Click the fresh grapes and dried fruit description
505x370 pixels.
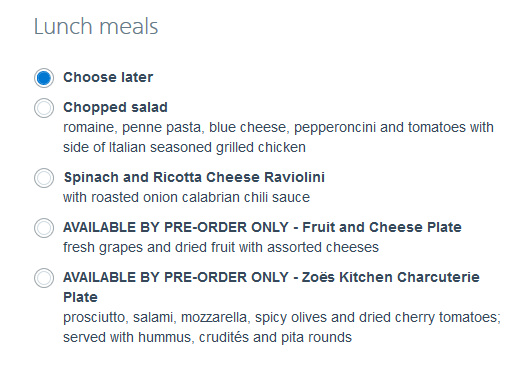pos(221,248)
